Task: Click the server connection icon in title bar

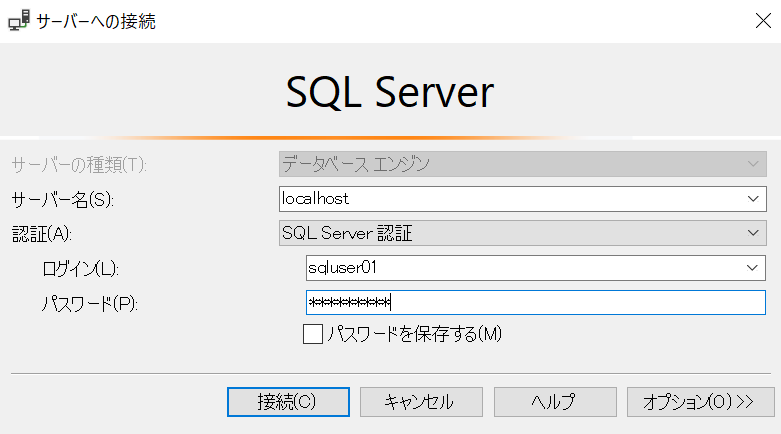Action: (19, 21)
